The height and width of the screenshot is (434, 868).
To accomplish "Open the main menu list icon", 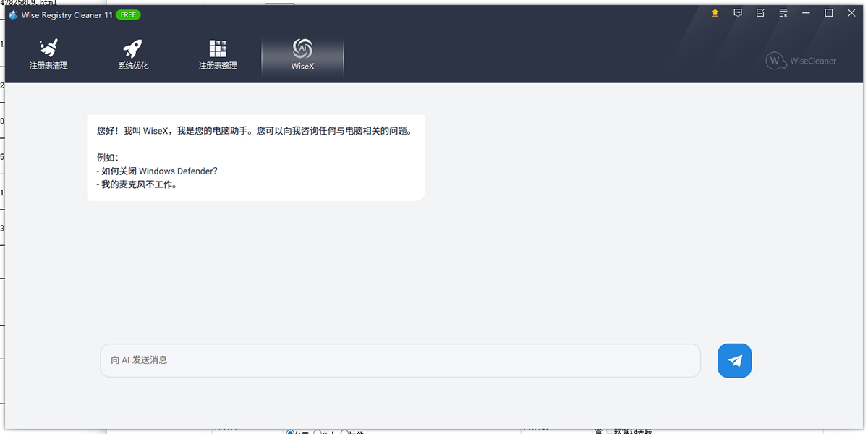I will 783,13.
